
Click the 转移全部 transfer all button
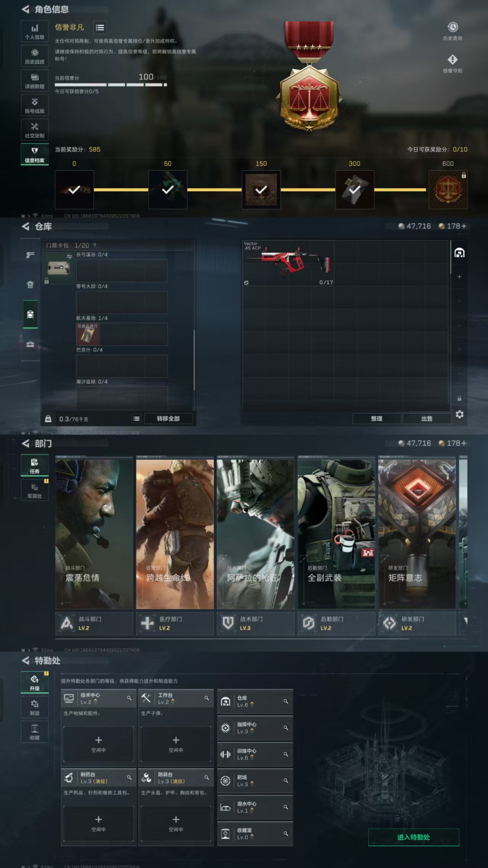168,419
